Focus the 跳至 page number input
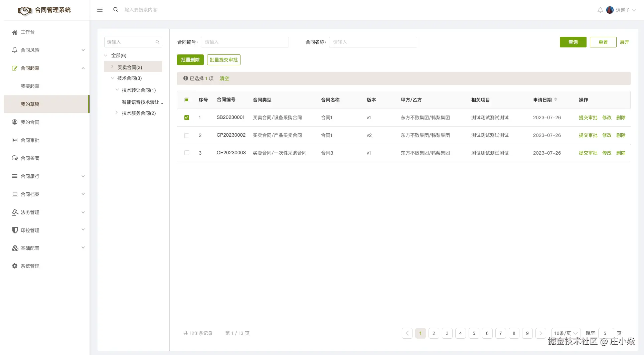Screen dimensions: 644x355 606,333
